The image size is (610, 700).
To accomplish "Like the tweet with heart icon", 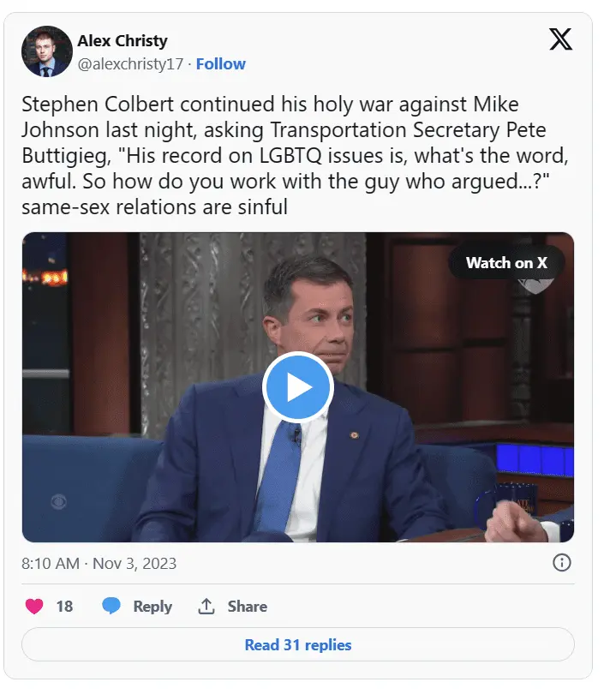I will tap(34, 607).
